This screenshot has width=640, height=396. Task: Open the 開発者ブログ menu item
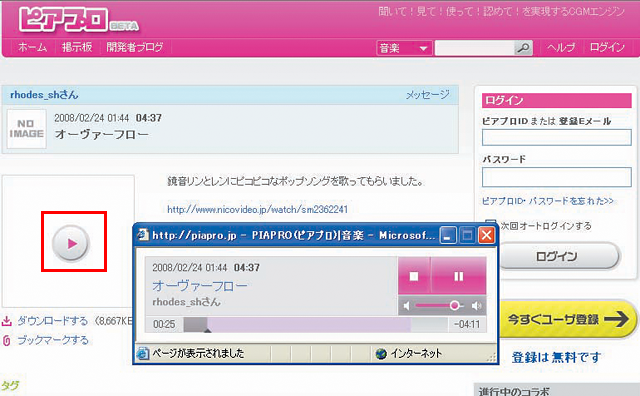tap(135, 47)
